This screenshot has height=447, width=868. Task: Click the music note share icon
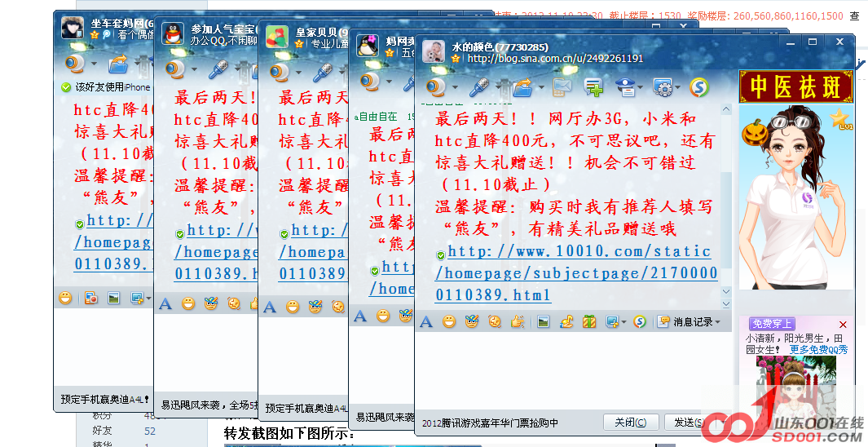566,322
